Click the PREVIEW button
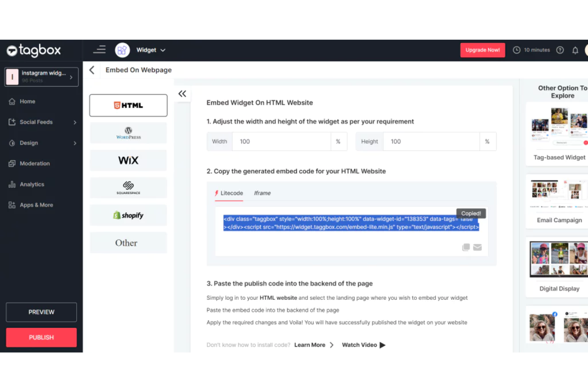The height and width of the screenshot is (392, 588). point(41,312)
